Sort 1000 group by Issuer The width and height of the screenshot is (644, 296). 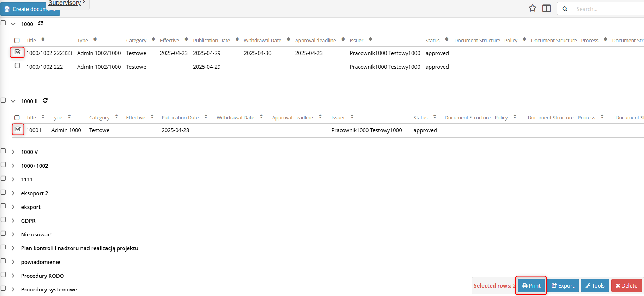pos(370,39)
